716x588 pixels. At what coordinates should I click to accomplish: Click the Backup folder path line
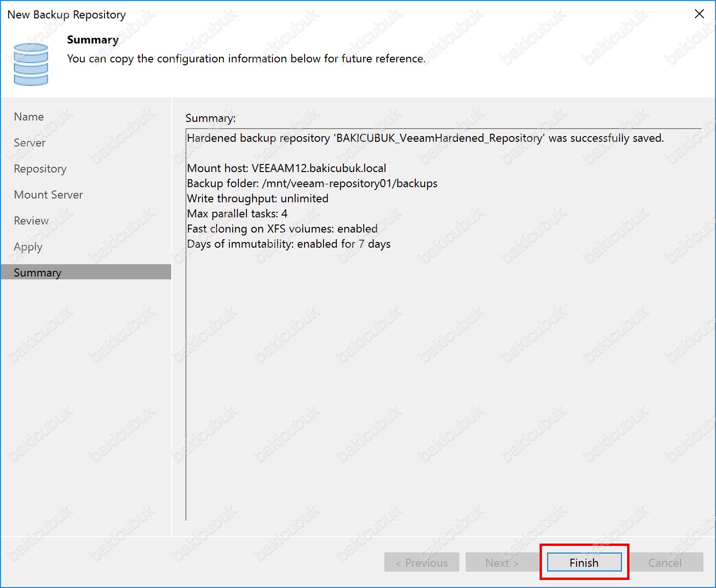[312, 183]
